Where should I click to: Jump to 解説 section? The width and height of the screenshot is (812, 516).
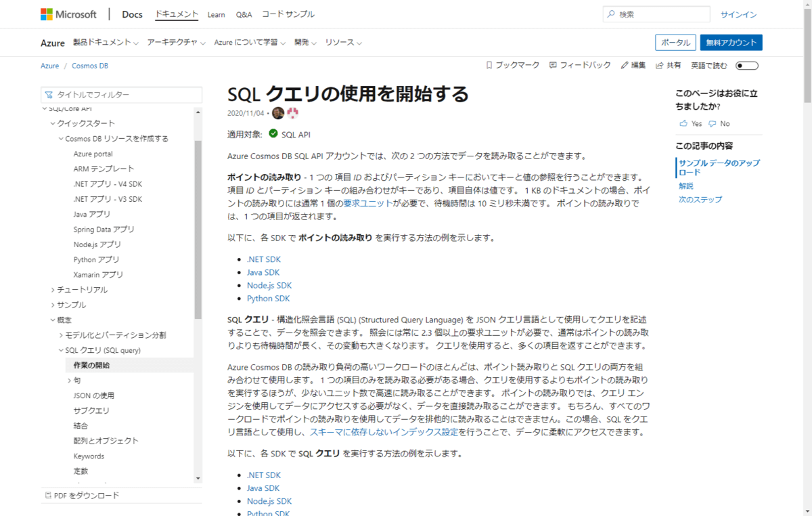coord(686,186)
